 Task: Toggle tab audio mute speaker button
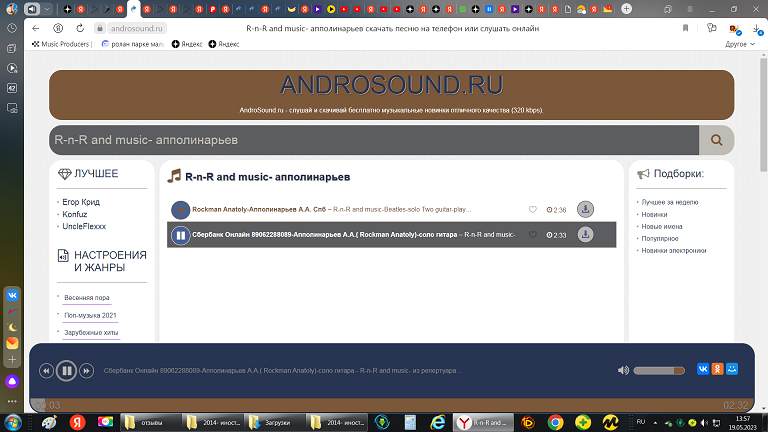coord(32,9)
